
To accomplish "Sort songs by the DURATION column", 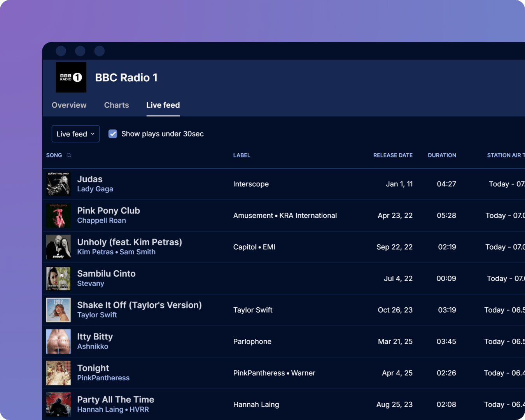I will click(442, 155).
